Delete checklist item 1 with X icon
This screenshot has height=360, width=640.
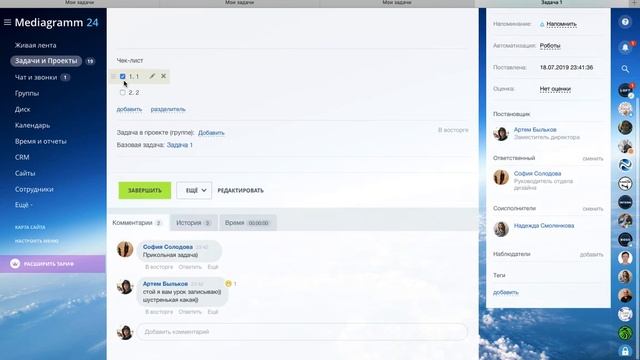coord(163,76)
